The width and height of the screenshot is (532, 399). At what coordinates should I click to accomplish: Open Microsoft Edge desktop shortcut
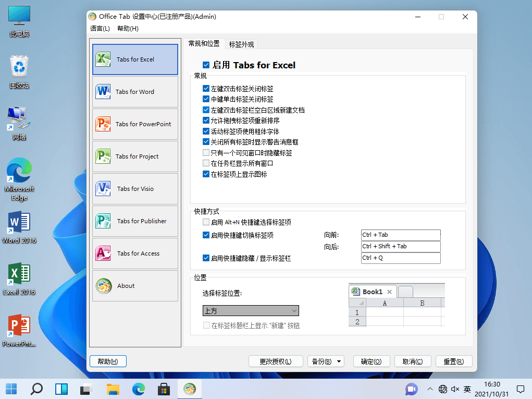coord(19,179)
